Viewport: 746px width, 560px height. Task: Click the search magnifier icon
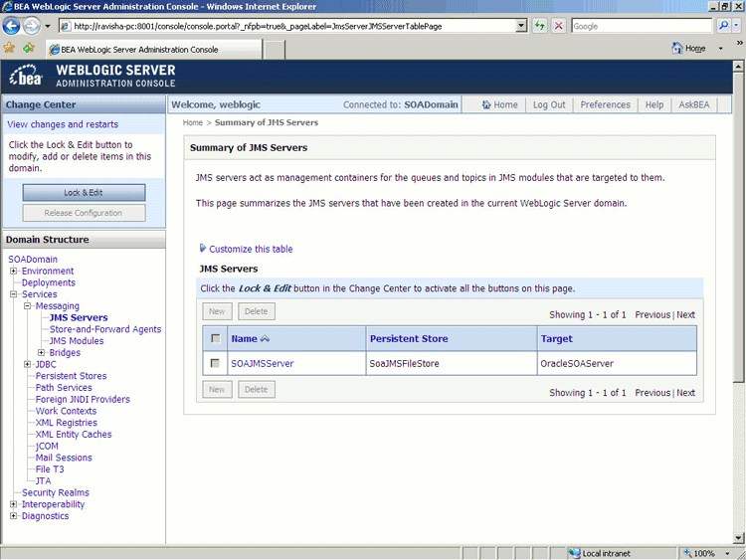(x=723, y=26)
